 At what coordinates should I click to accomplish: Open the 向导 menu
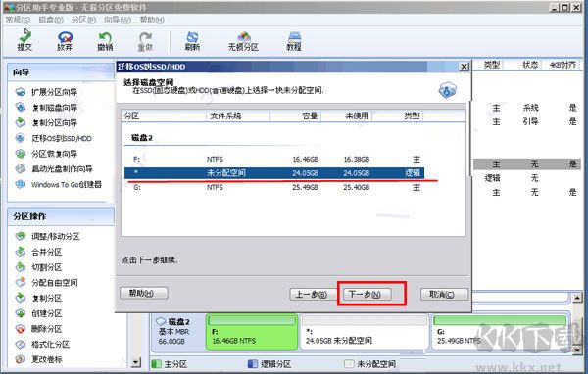[118, 20]
